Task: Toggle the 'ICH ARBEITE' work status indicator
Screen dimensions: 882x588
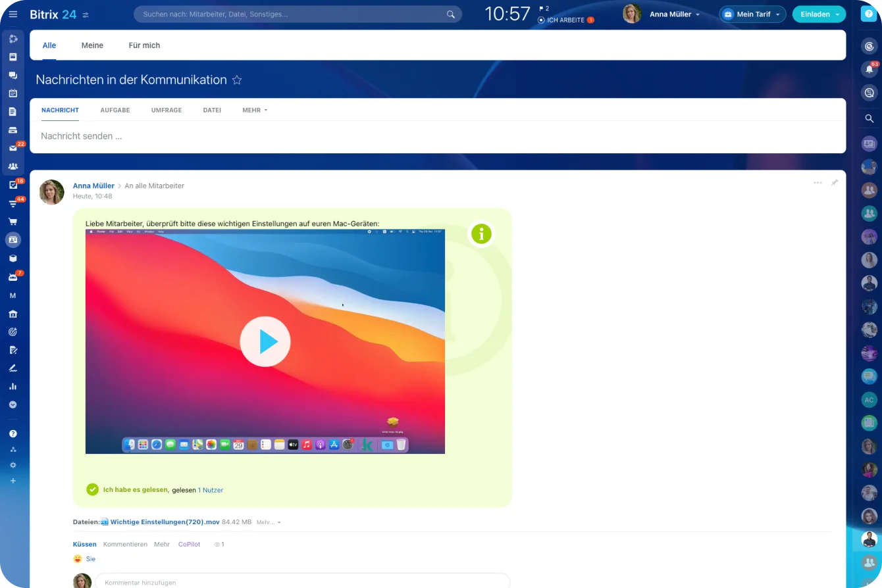Action: pyautogui.click(x=565, y=20)
